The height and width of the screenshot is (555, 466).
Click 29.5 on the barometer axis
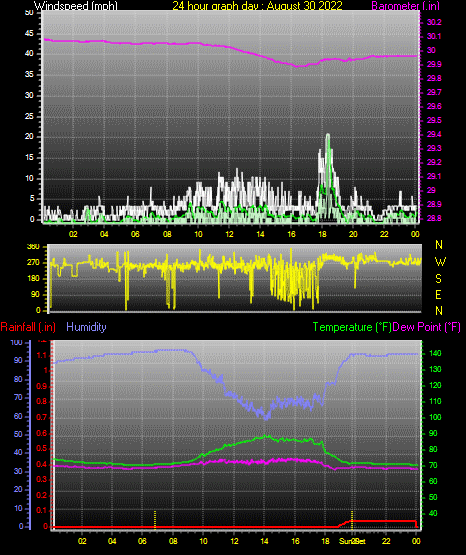point(434,120)
